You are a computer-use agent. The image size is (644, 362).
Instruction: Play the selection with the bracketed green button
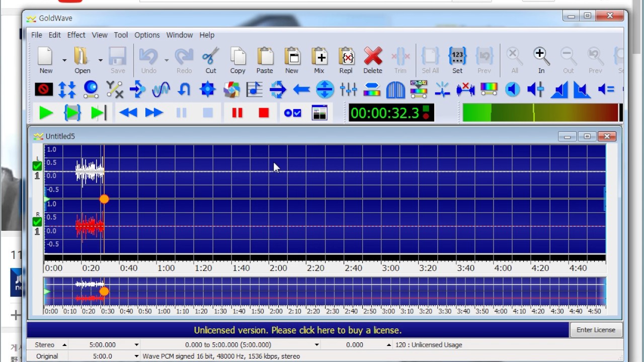pos(72,113)
